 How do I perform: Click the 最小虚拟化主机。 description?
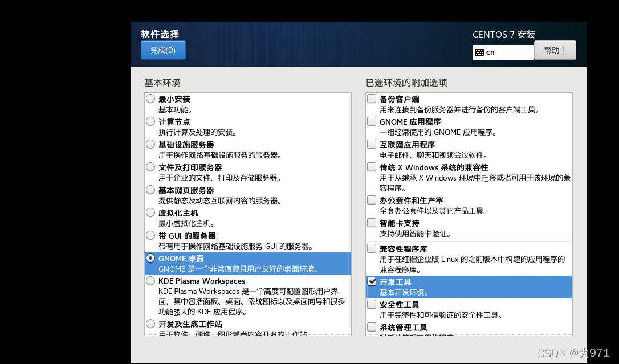pyautogui.click(x=187, y=224)
